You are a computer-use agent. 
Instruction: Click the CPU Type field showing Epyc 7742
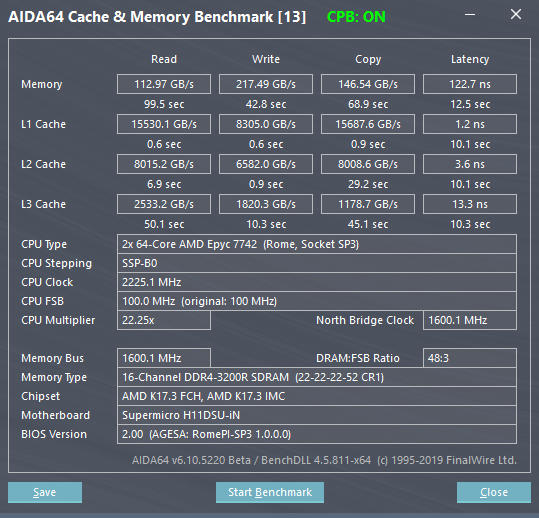coord(317,244)
